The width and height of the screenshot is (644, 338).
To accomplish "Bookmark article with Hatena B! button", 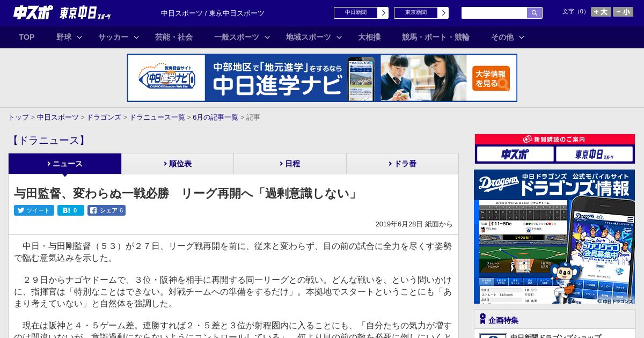I will click(x=71, y=210).
